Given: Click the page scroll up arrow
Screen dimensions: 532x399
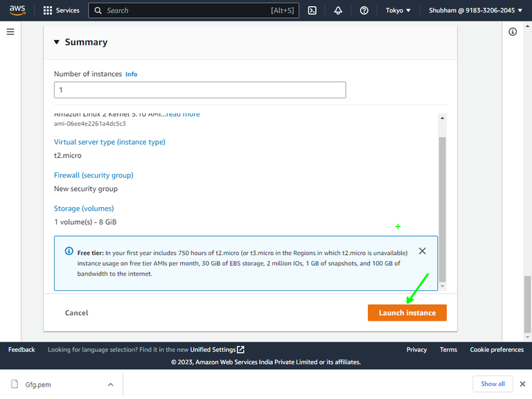Looking at the screenshot, I should [527, 26].
